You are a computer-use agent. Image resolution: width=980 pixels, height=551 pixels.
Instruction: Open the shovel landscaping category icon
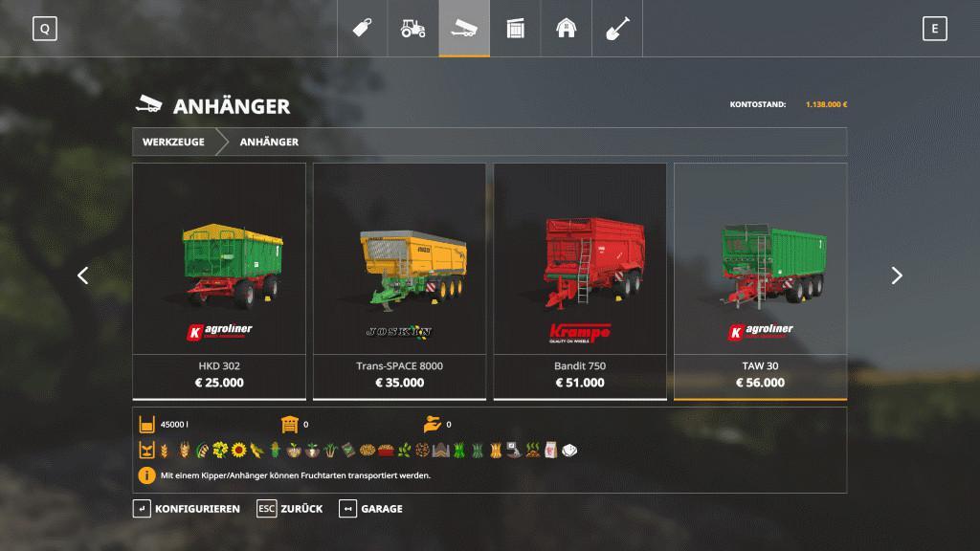(x=617, y=28)
